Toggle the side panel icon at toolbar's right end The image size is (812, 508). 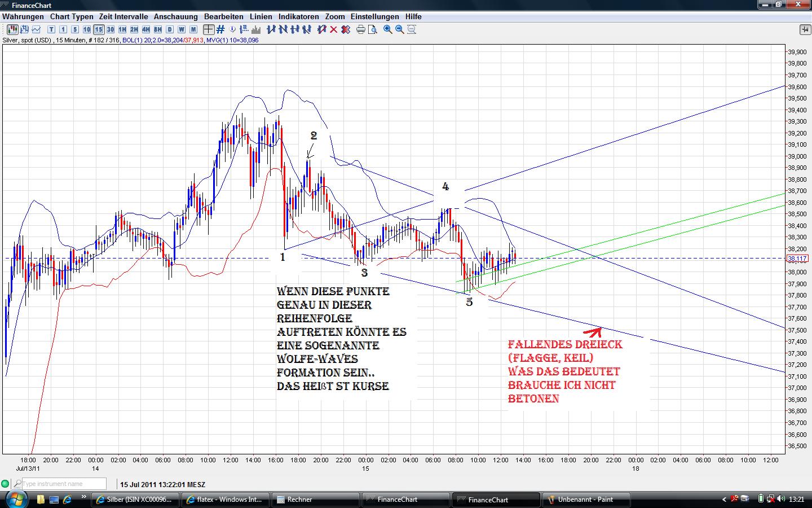[805, 29]
